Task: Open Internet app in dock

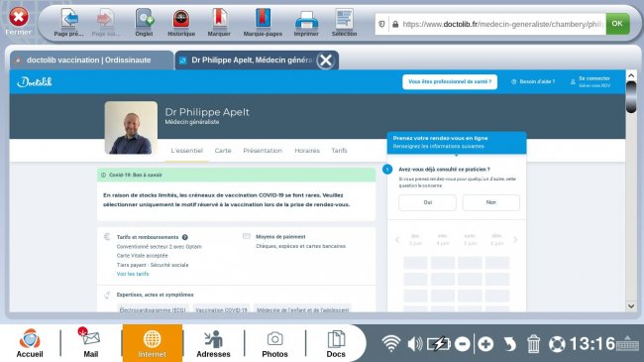Action: (153, 343)
